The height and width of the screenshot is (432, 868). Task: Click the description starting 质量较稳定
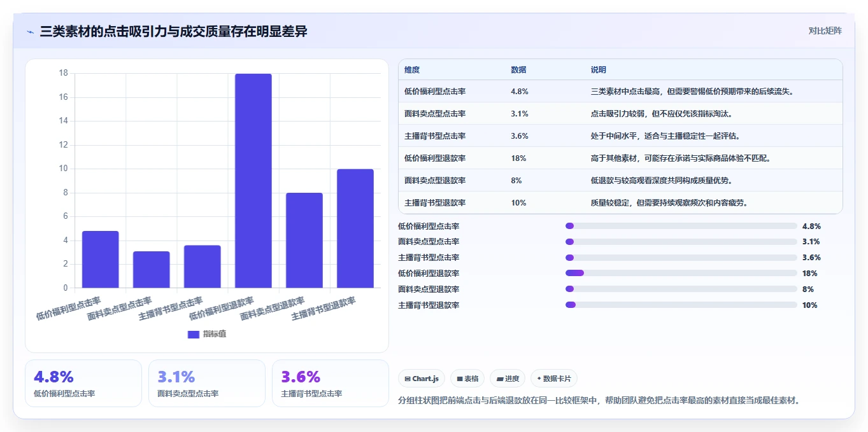669,203
